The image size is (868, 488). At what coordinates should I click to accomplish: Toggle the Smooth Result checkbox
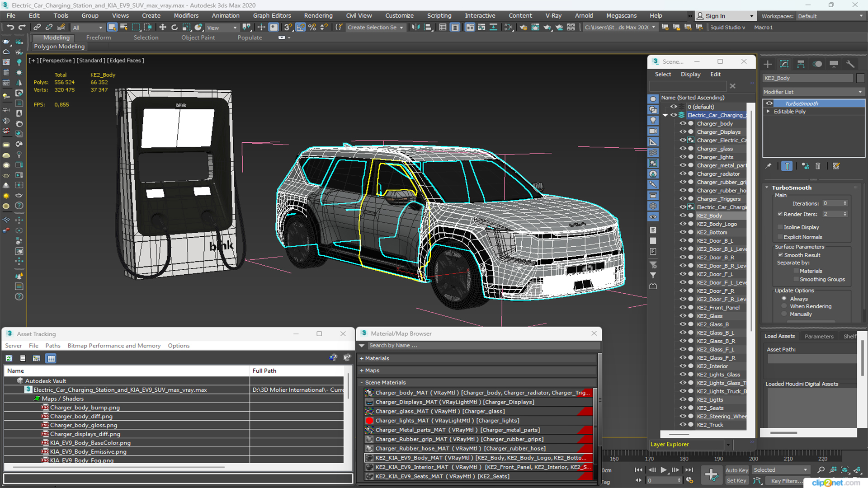pyautogui.click(x=780, y=255)
